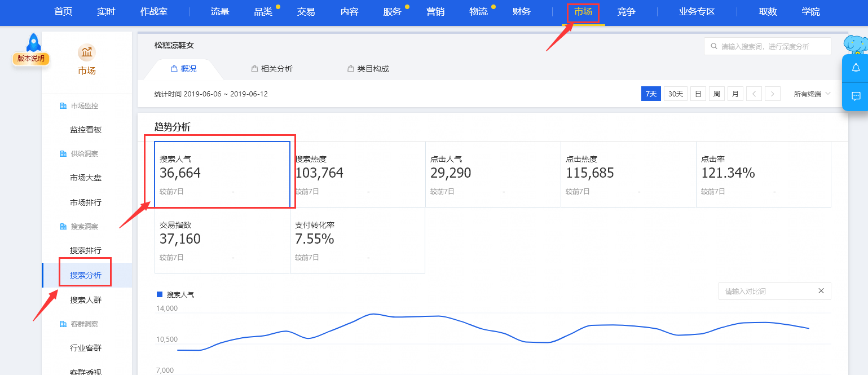Open the chat message icon
This screenshot has width=868, height=375.
(x=856, y=96)
